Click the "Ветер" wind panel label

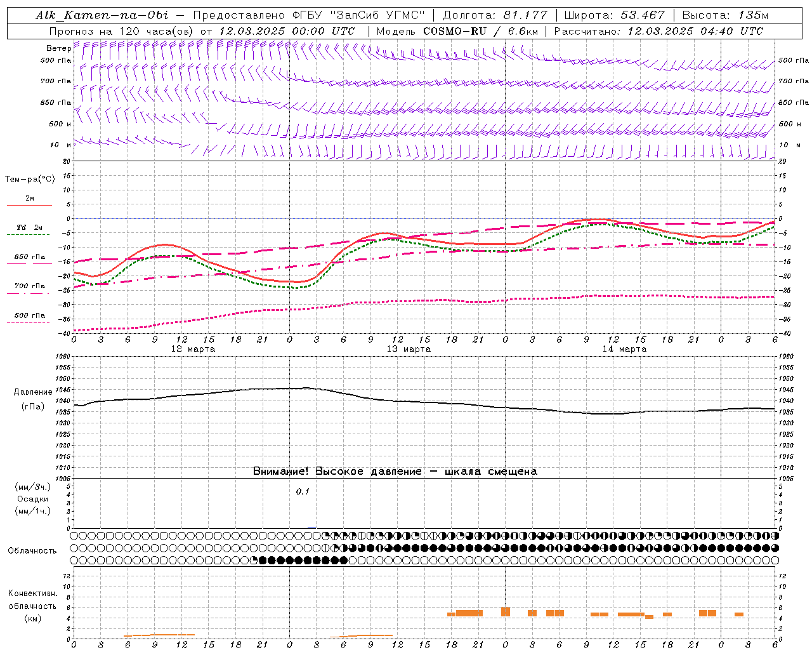coord(59,48)
